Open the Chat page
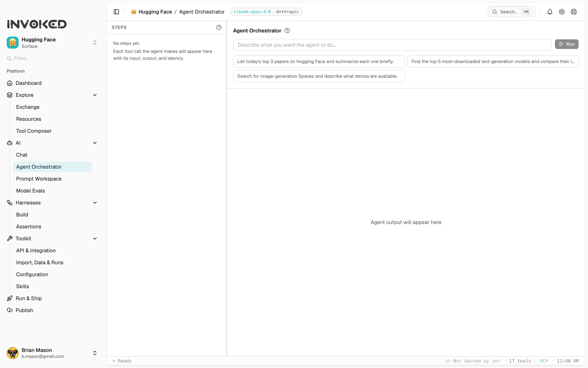This screenshot has height=368, width=588. tap(52, 155)
